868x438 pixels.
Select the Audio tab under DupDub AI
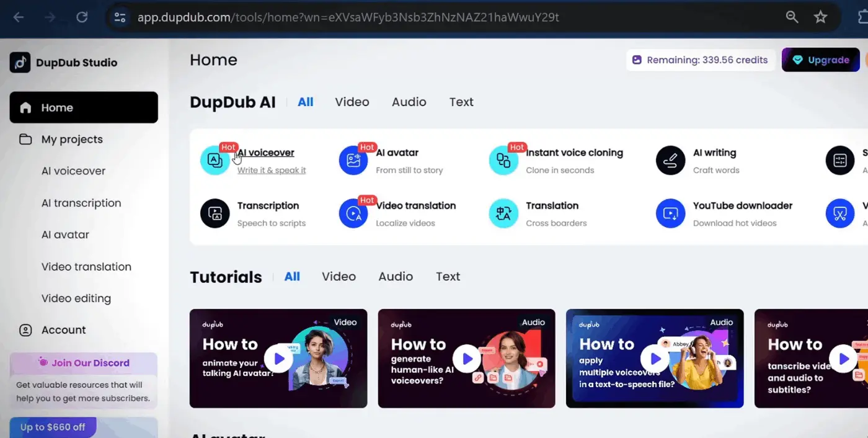point(409,102)
